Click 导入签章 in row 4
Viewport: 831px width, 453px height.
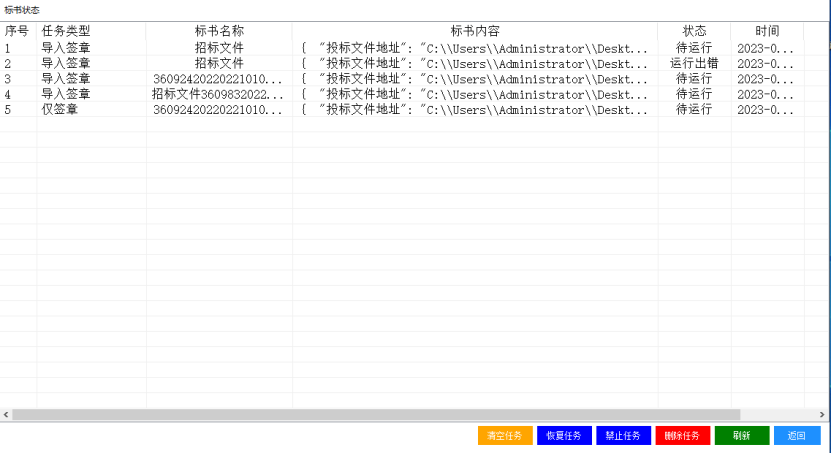[x=66, y=94]
